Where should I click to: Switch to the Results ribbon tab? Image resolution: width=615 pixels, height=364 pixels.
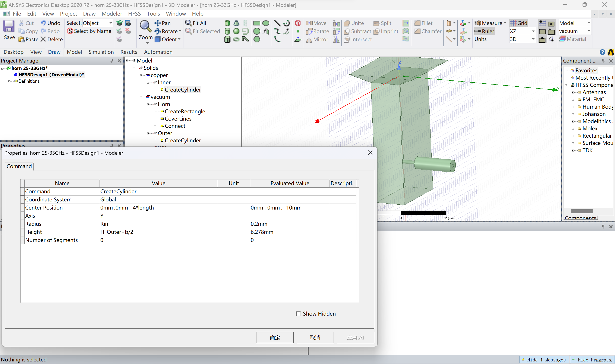point(129,52)
